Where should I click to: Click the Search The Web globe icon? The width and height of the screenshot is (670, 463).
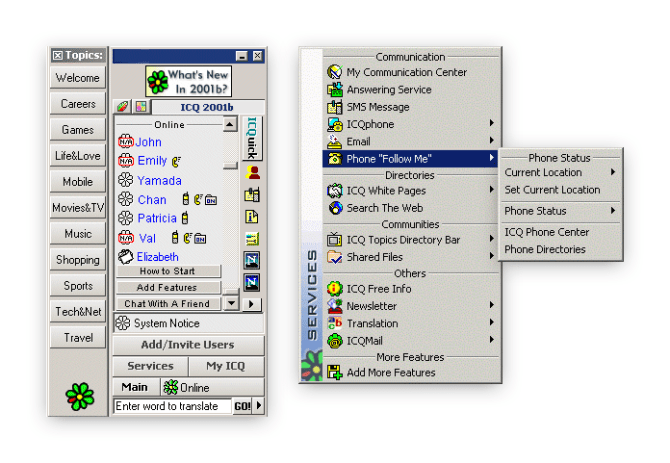pos(335,208)
